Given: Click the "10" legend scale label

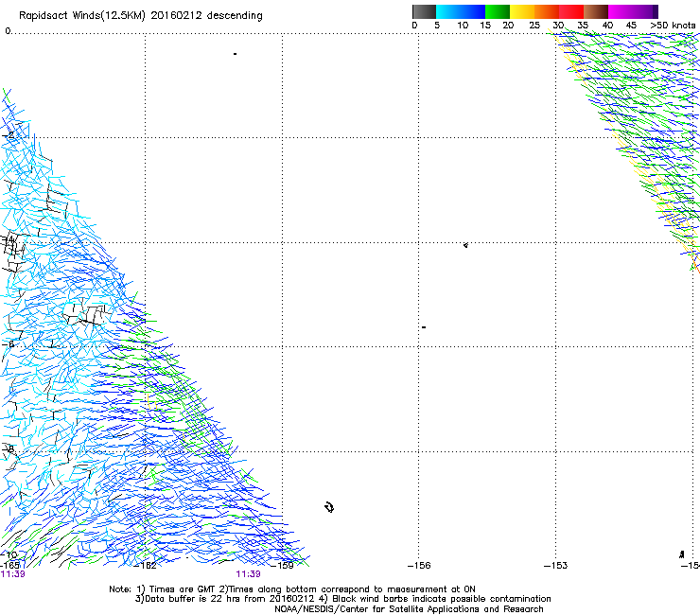Looking at the screenshot, I should (x=463, y=25).
